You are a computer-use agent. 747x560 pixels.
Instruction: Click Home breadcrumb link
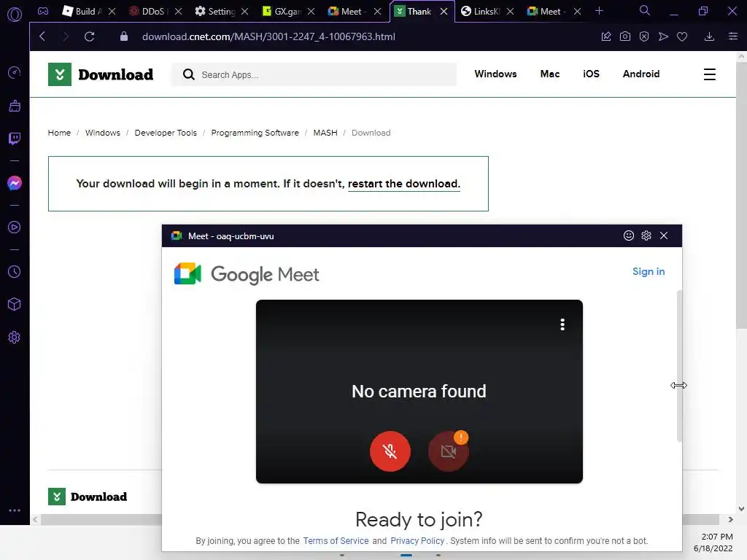click(59, 133)
